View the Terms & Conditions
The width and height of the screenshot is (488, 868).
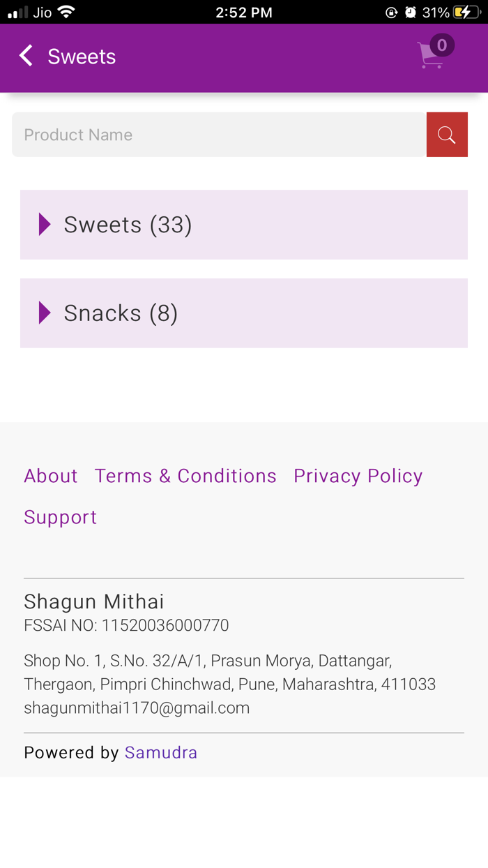tap(185, 475)
